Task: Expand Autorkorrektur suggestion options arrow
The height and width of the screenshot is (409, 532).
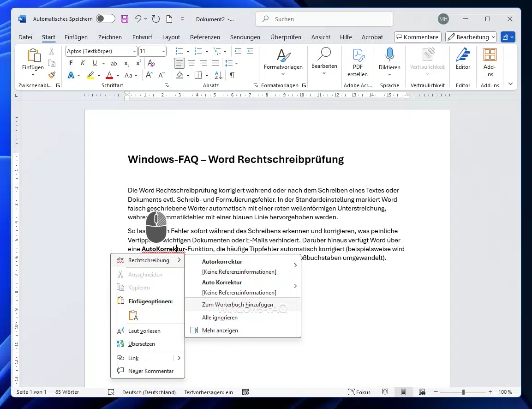Action: coord(295,265)
